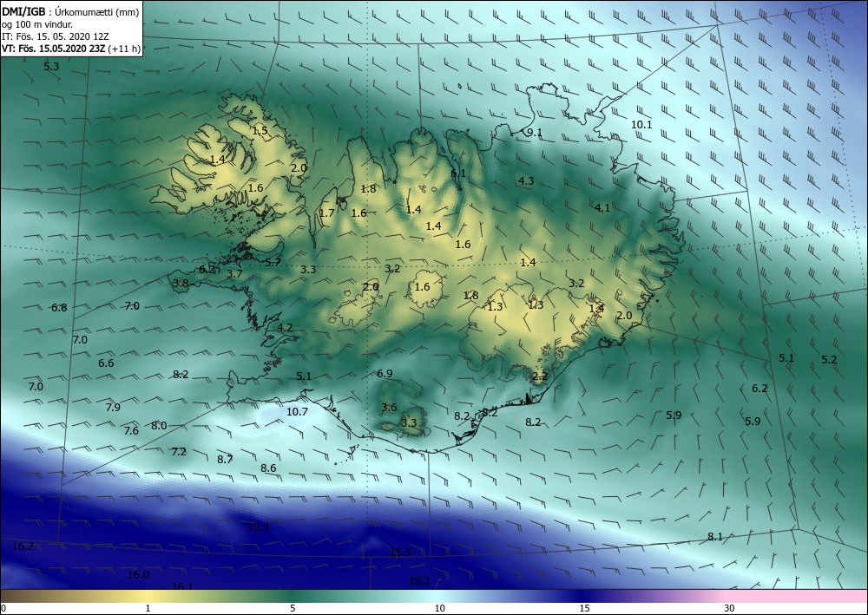Click the value 5.2 on the map
The width and height of the screenshot is (868, 615).
point(829,359)
